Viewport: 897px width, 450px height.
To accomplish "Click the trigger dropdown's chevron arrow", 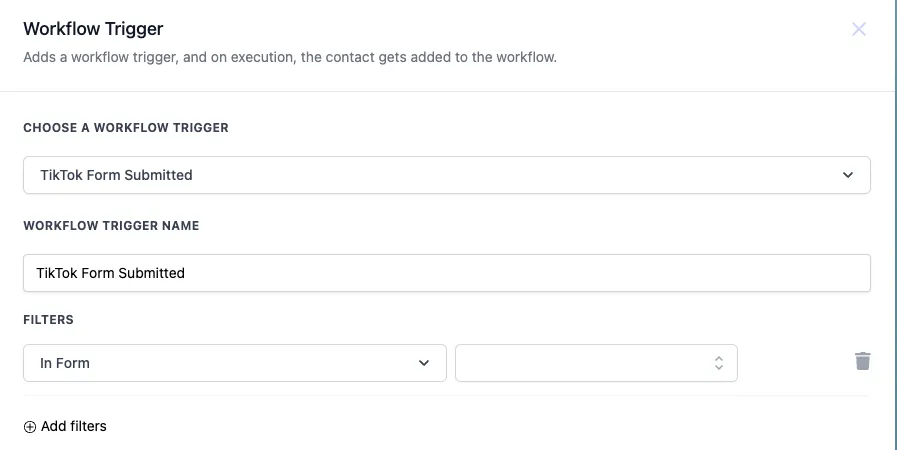I will coord(848,175).
